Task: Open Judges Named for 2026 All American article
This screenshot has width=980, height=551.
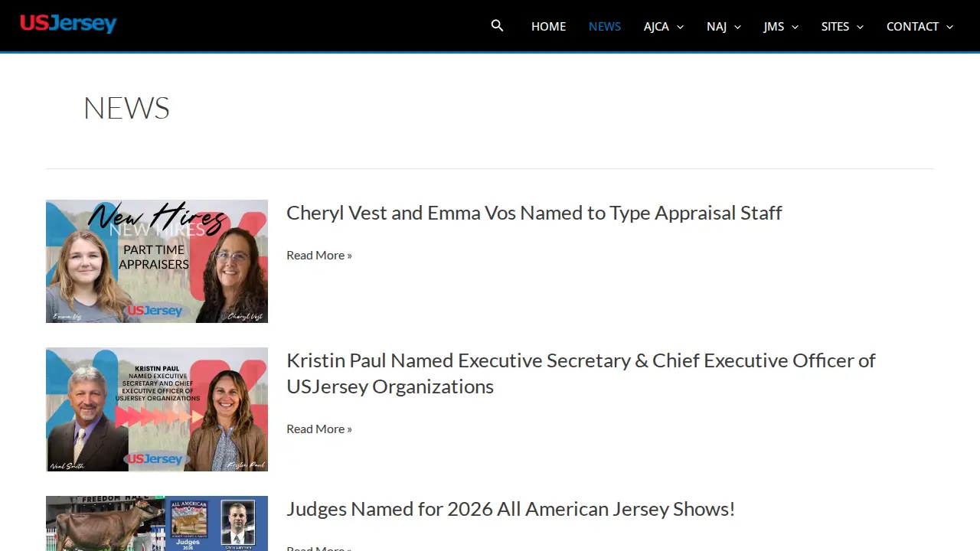Action: pos(511,509)
